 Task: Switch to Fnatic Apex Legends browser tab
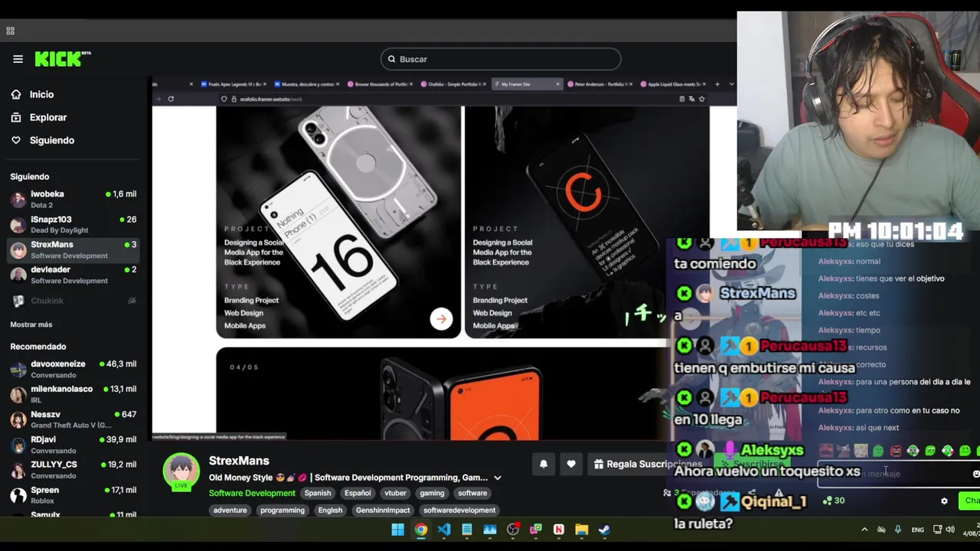pos(236,84)
